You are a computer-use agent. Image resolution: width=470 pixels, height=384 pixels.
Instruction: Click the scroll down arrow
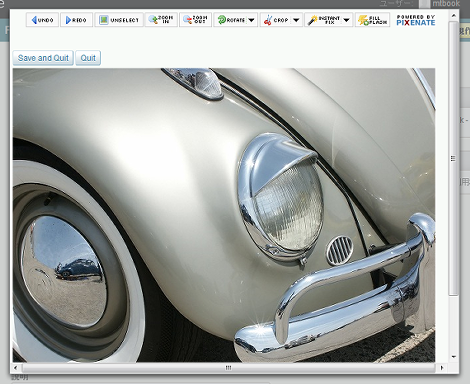[x=453, y=357]
